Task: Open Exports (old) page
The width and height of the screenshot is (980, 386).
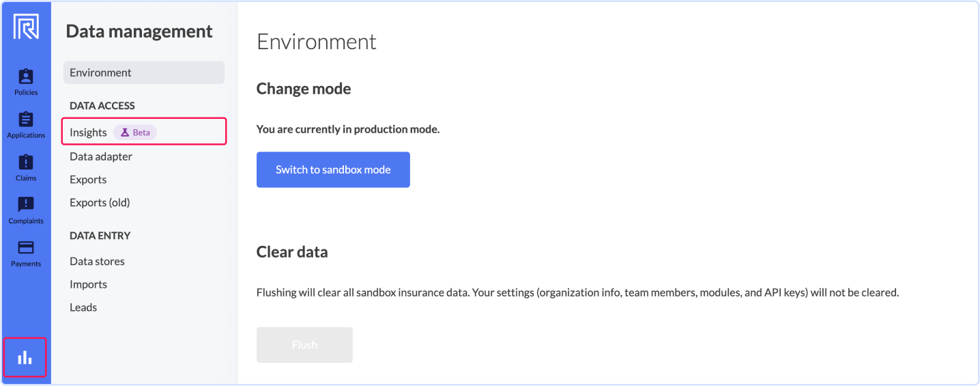Action: coord(100,202)
